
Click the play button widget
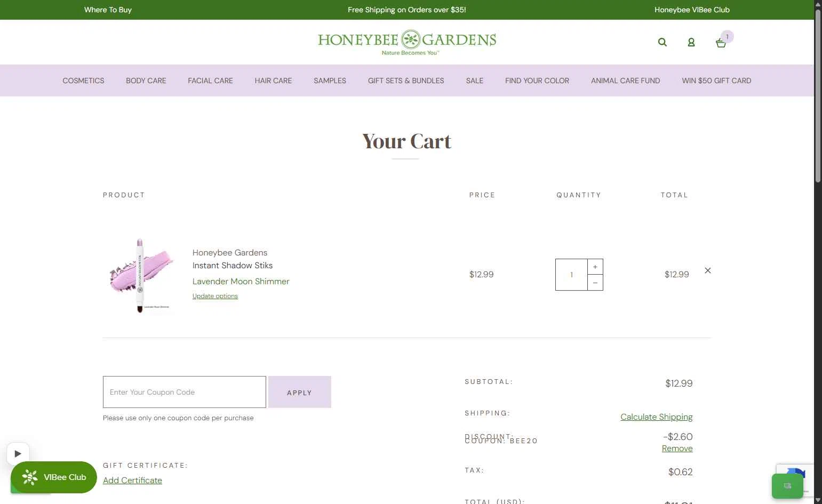click(18, 454)
